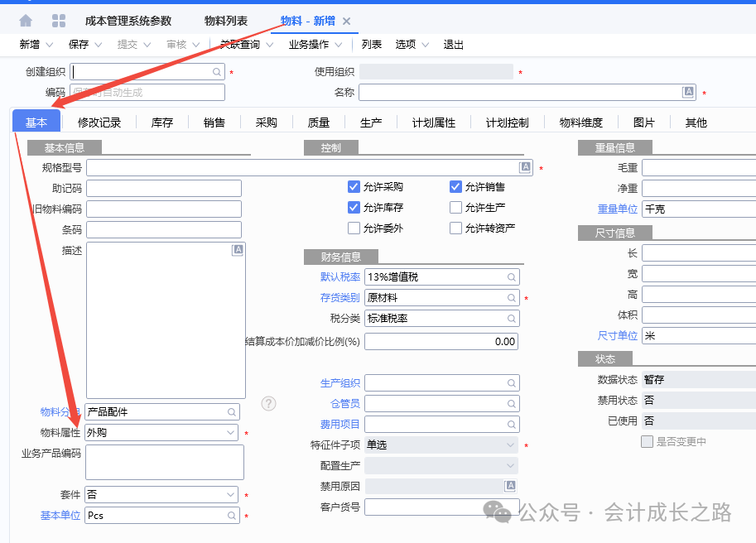Click the home icon in top bar

(26, 21)
